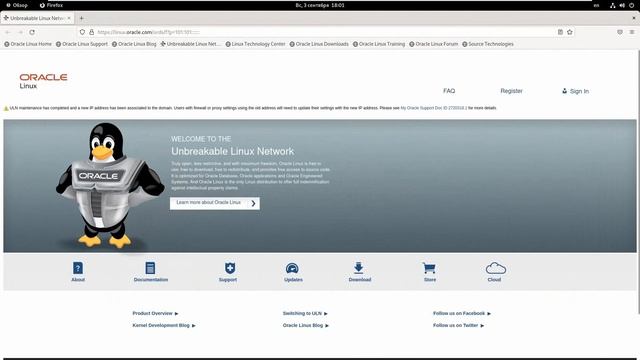Select the Unbreakable Linux Network browser tab
The width and height of the screenshot is (640, 360).
tap(37, 18)
